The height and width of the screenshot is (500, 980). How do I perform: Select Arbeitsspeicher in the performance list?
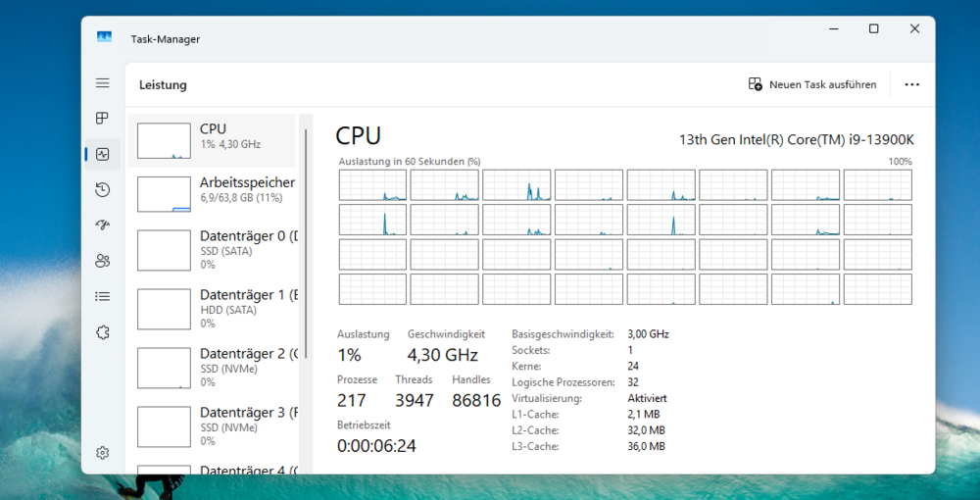pyautogui.click(x=212, y=194)
